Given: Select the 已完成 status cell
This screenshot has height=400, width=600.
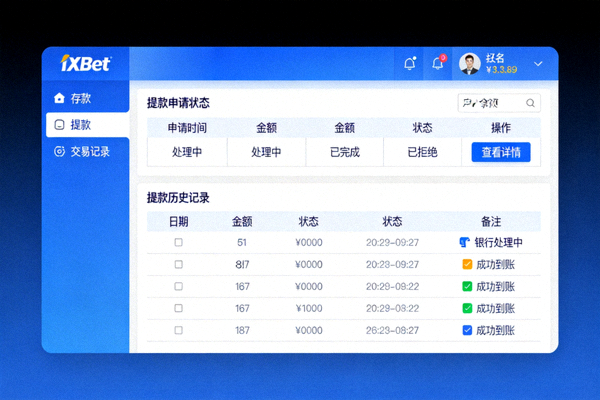Looking at the screenshot, I should (x=345, y=152).
